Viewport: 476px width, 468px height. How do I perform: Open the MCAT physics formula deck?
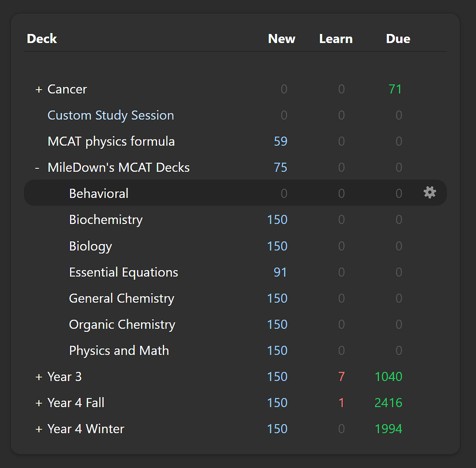(x=111, y=141)
